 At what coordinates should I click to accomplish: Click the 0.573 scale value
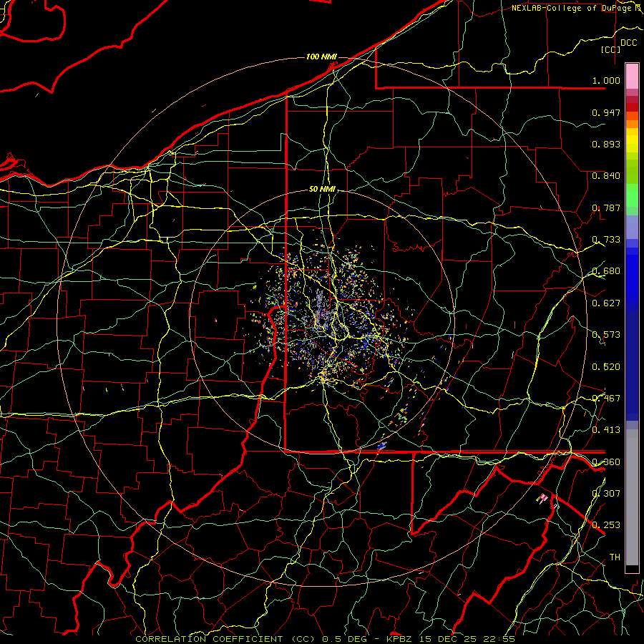point(606,335)
